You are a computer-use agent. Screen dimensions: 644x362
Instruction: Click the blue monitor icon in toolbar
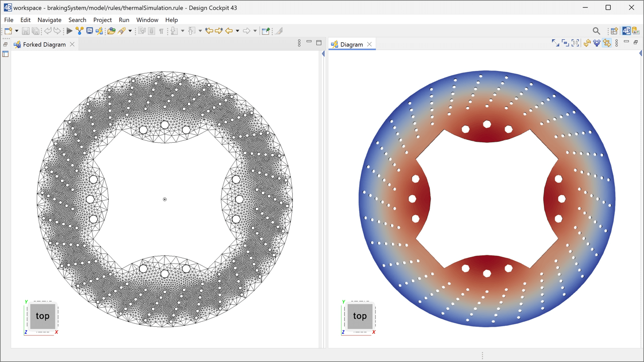pyautogui.click(x=90, y=31)
